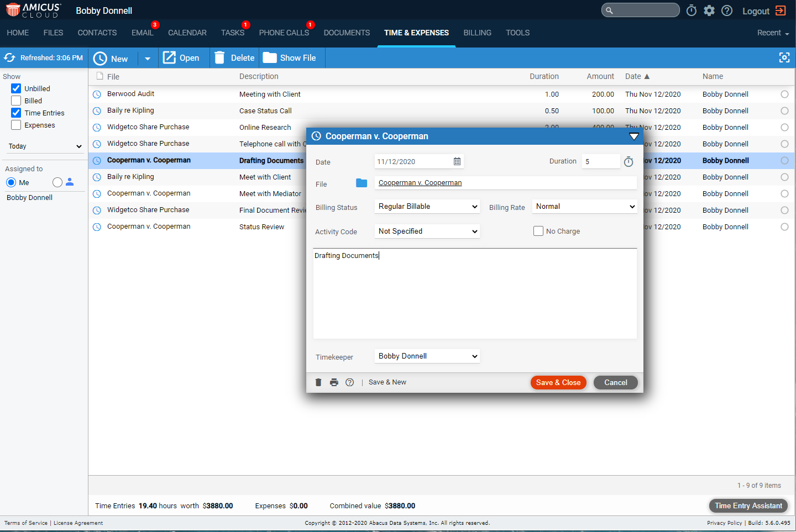
Task: Open the help question mark in header
Action: click(x=727, y=10)
